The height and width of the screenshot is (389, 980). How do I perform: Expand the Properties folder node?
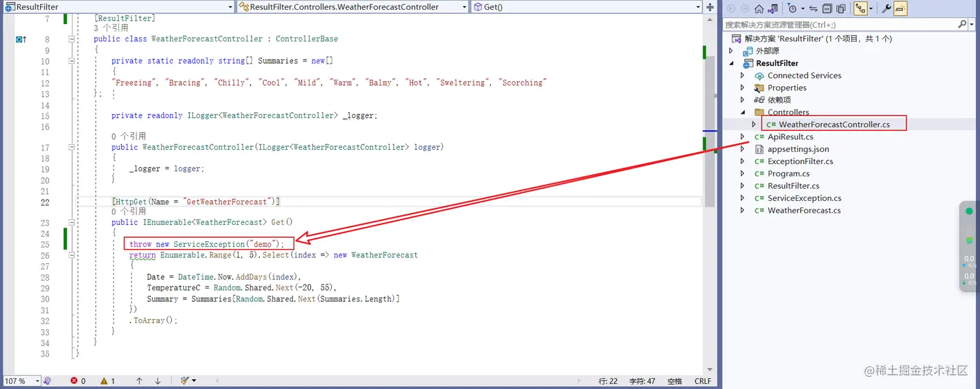click(x=743, y=88)
